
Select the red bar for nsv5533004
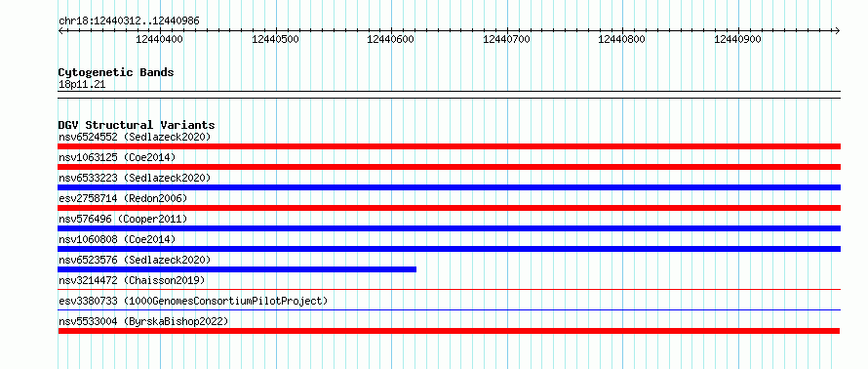(x=449, y=331)
